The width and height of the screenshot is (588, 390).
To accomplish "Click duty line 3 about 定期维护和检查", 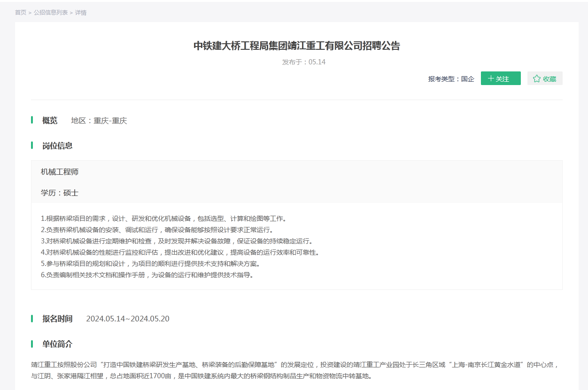I will pos(177,241).
